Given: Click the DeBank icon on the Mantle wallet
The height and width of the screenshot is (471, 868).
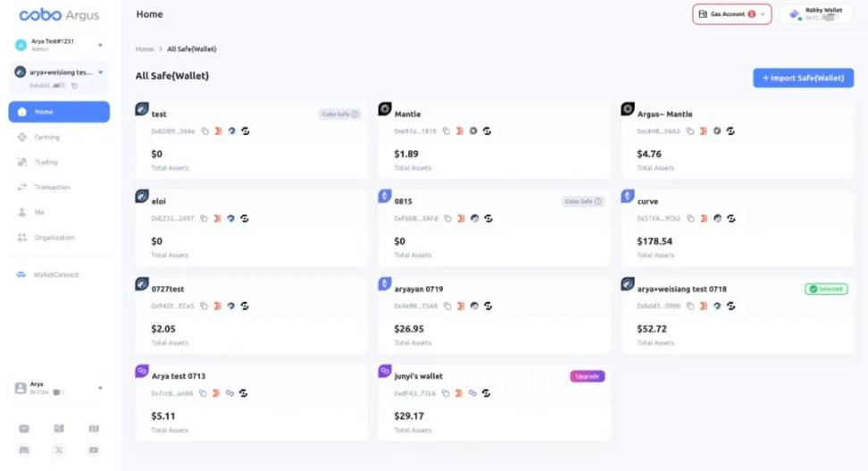Looking at the screenshot, I should click(460, 131).
